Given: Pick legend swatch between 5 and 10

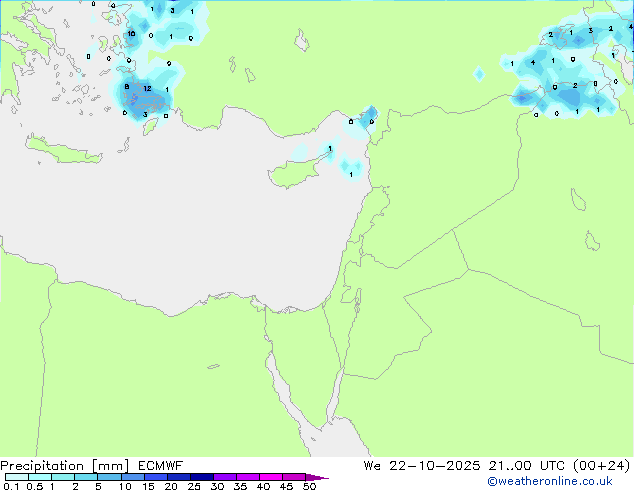Looking at the screenshot, I should (x=109, y=477).
